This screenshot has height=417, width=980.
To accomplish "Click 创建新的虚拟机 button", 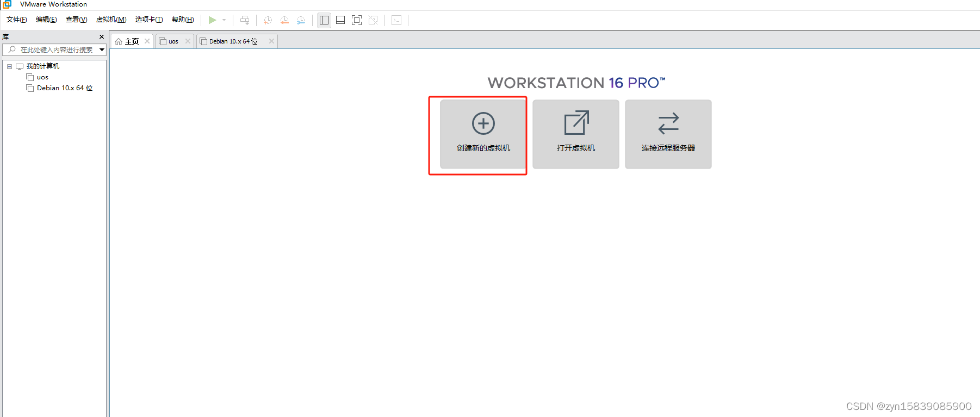I will 483,134.
